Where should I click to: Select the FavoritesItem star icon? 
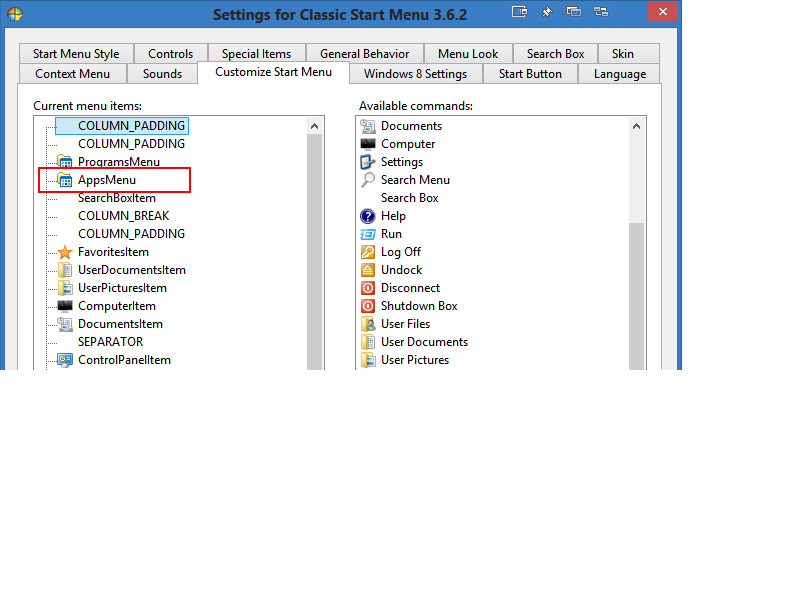click(65, 252)
